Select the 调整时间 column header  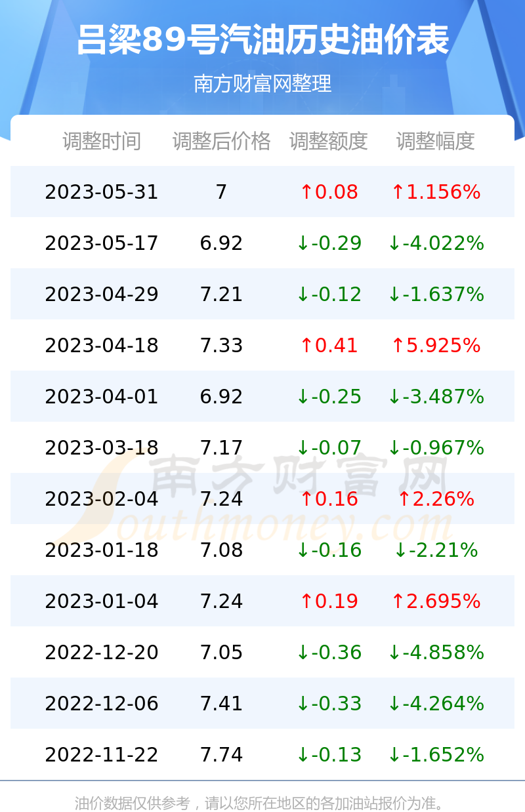(x=102, y=141)
